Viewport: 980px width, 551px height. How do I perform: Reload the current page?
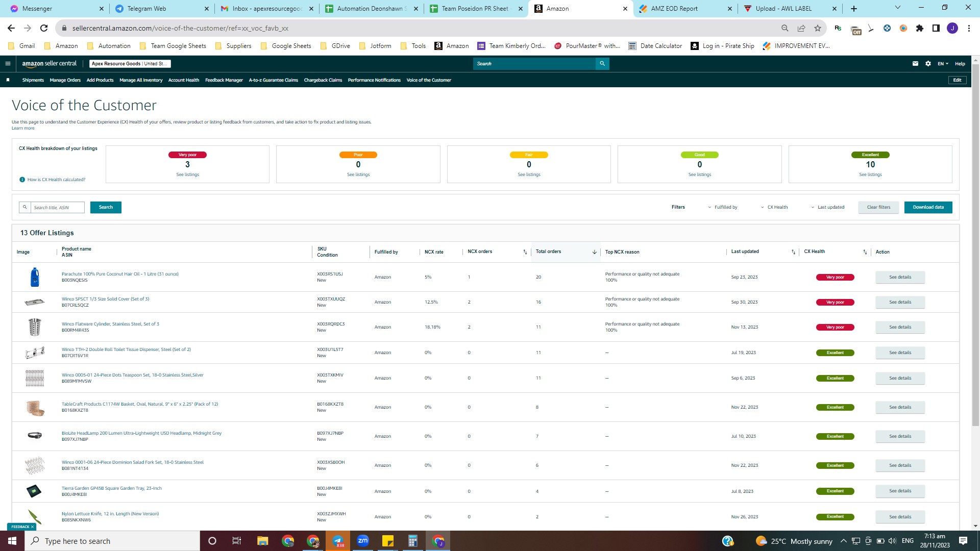pos(44,28)
